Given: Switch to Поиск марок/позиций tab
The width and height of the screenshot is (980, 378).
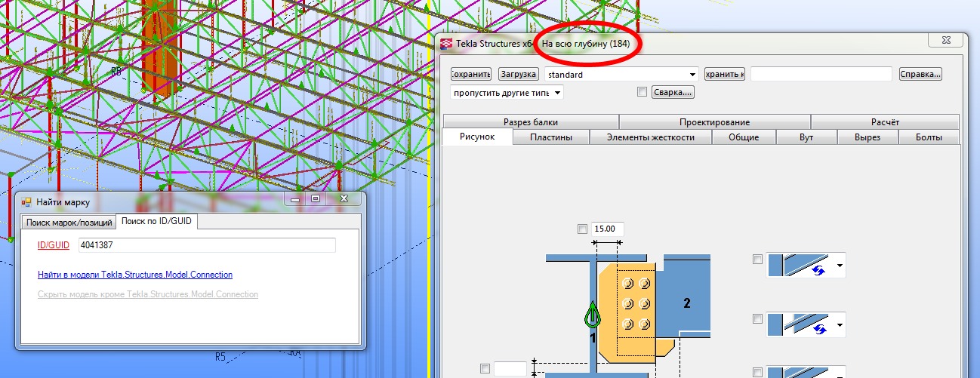Looking at the screenshot, I should 69,223.
